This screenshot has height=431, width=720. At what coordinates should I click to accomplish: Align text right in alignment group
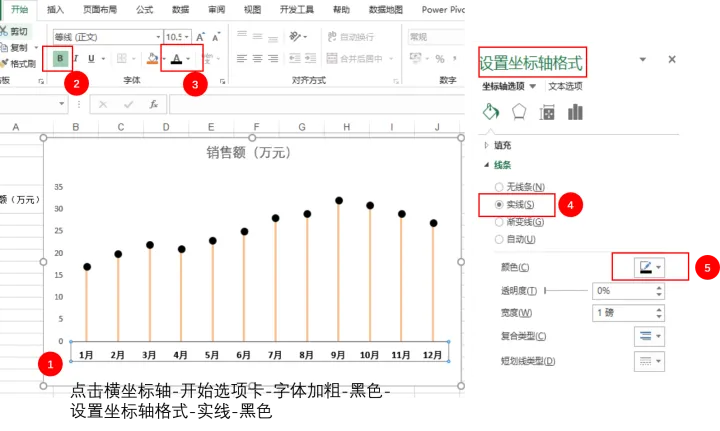(x=273, y=58)
